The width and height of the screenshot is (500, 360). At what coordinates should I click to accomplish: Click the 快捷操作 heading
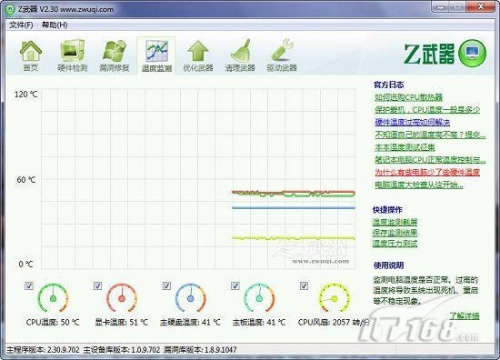[388, 210]
